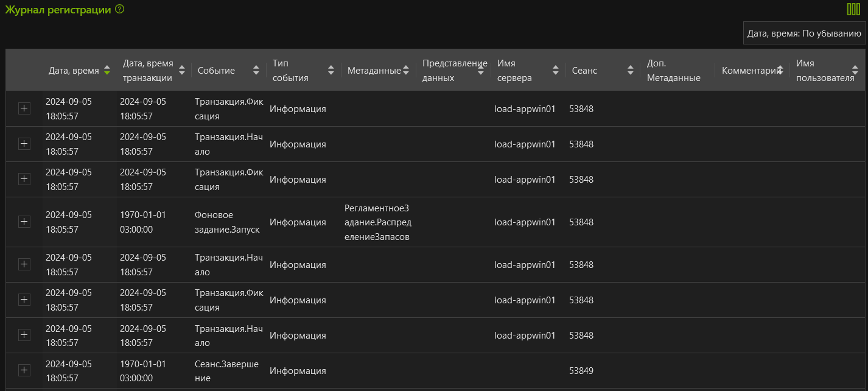
Task: Sort by Имя сервера using arrows
Action: (555, 70)
